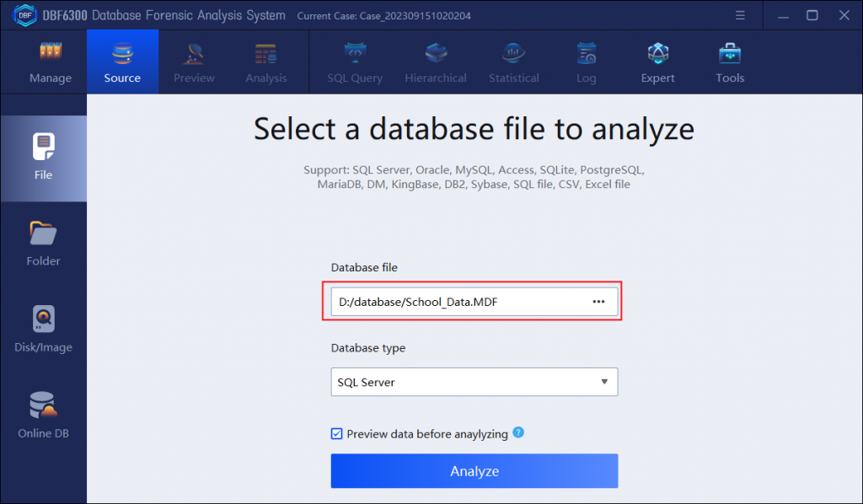Open the Log analysis icon
Image resolution: width=863 pixels, height=504 pixels.
point(586,61)
